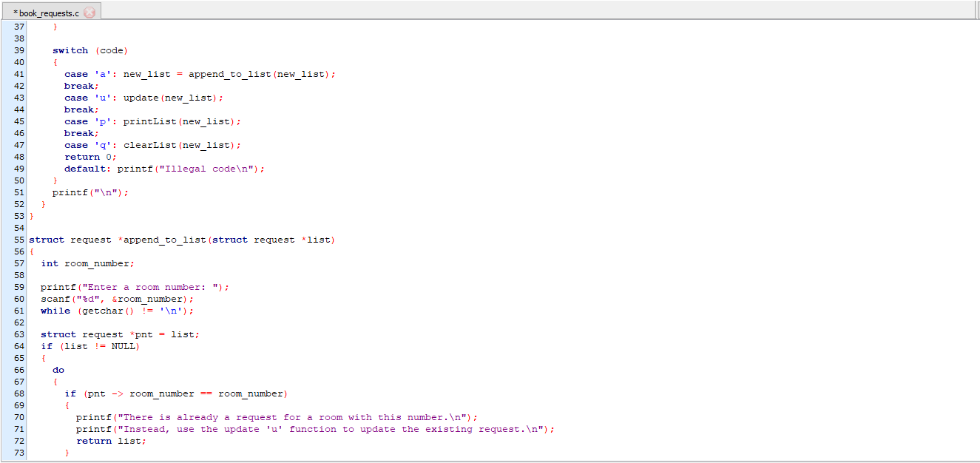980x463 pixels.
Task: Click the 'break;' on line 42
Action: 81,86
